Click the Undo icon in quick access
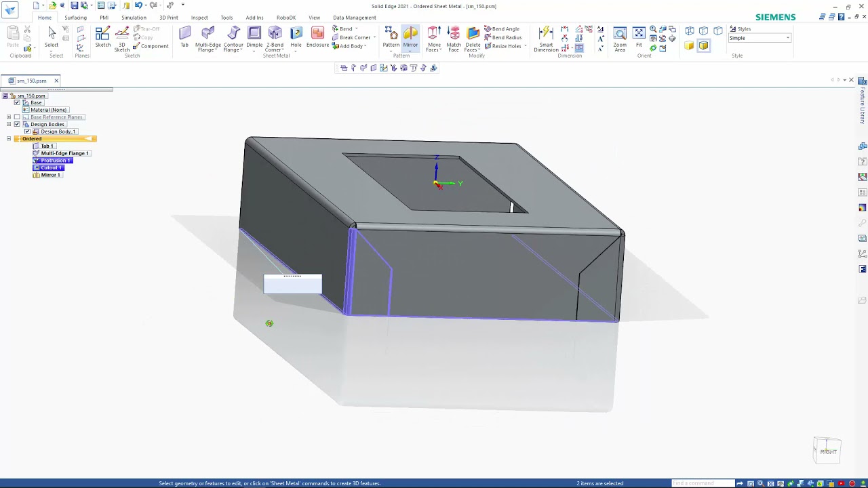The image size is (868, 488). coord(138,5)
